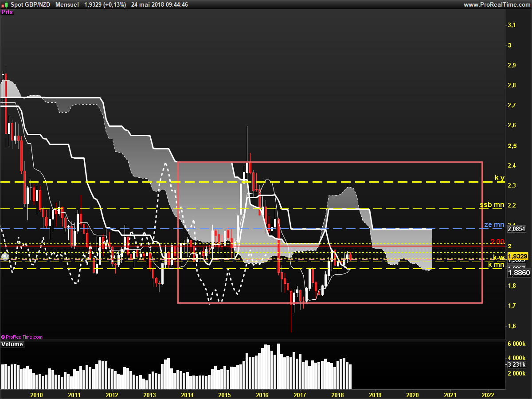Click the 1,6 value on price scale

pyautogui.click(x=512, y=326)
